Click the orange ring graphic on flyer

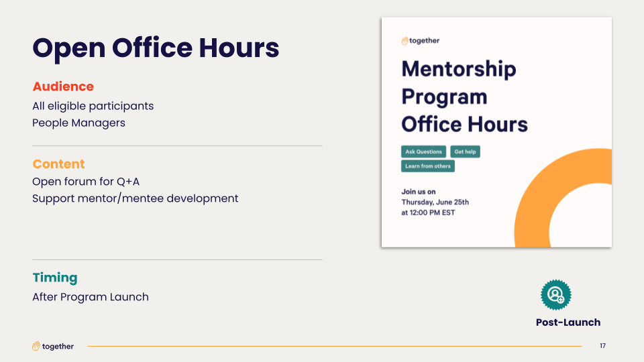pos(563,198)
